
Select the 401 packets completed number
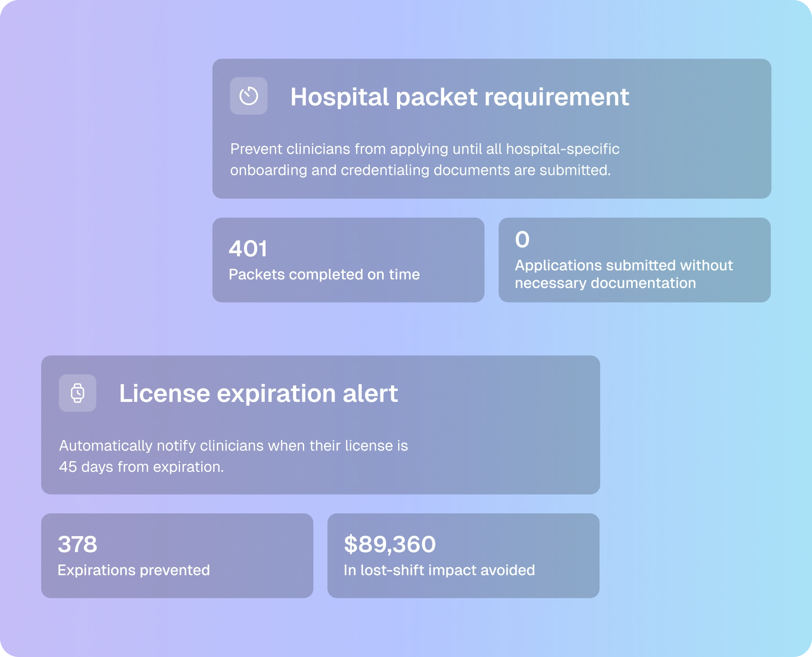coord(248,248)
